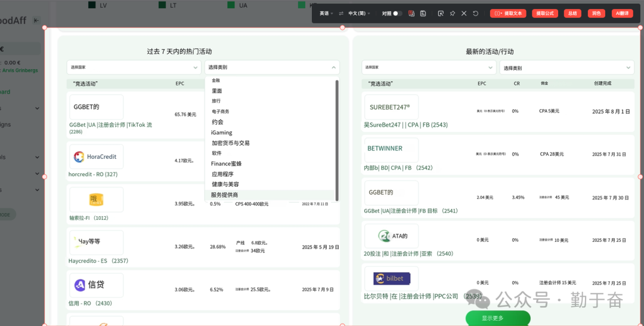Open 选择国家 dropdown in 最新的活动 panel
The width and height of the screenshot is (644, 326).
(429, 67)
